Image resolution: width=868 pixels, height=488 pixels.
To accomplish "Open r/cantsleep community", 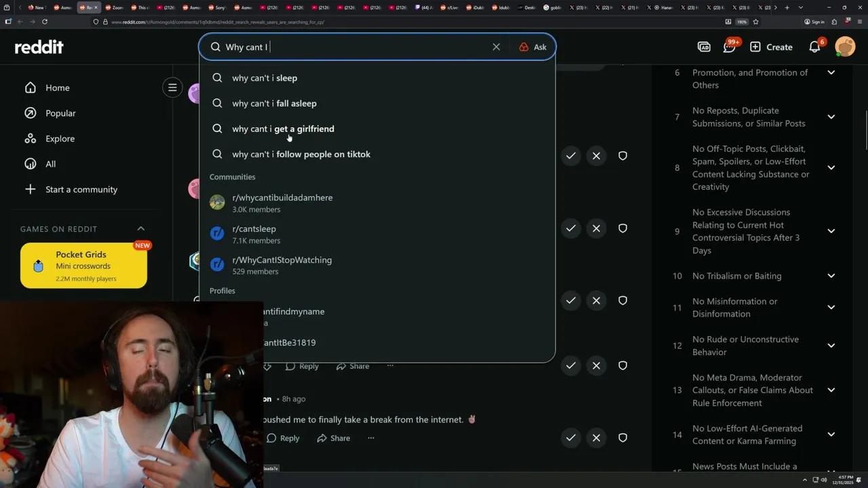I will [376, 234].
